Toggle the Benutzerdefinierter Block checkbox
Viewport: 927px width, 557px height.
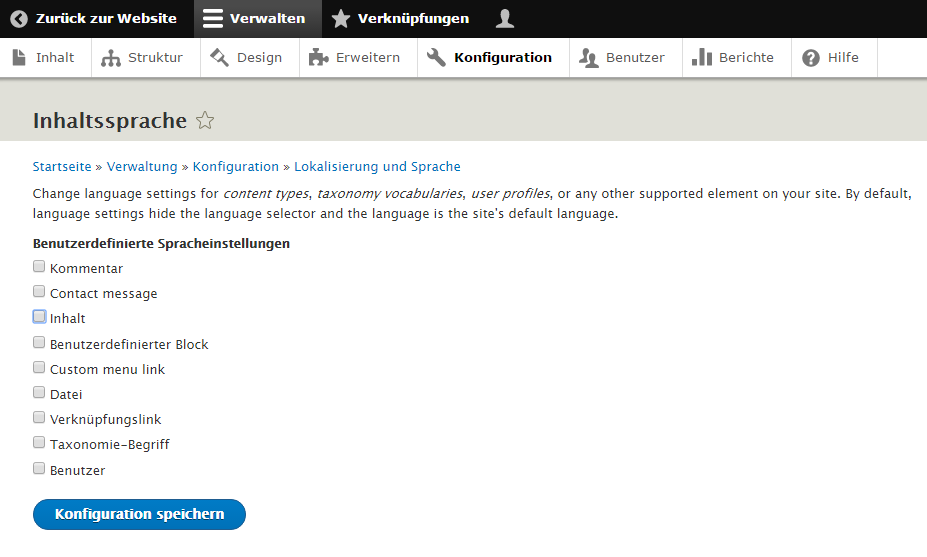pos(39,343)
